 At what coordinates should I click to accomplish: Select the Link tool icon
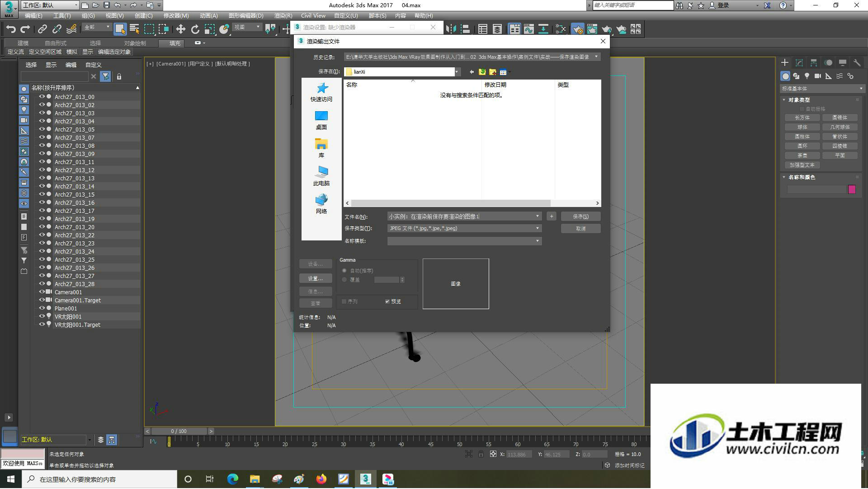pyautogui.click(x=42, y=29)
